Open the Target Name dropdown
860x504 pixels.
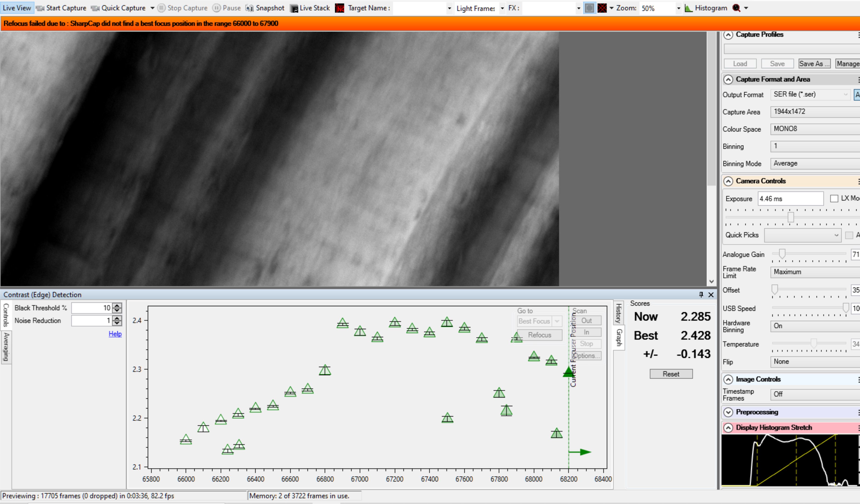pos(449,8)
